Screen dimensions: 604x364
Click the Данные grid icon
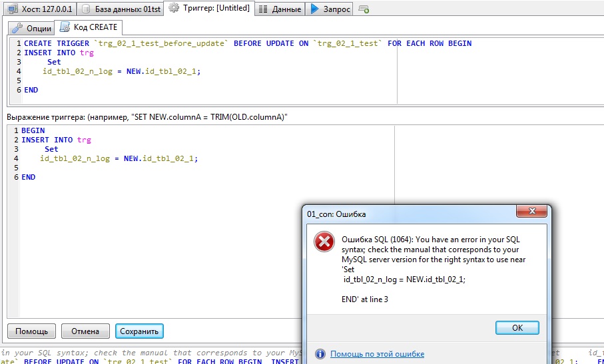tap(263, 9)
